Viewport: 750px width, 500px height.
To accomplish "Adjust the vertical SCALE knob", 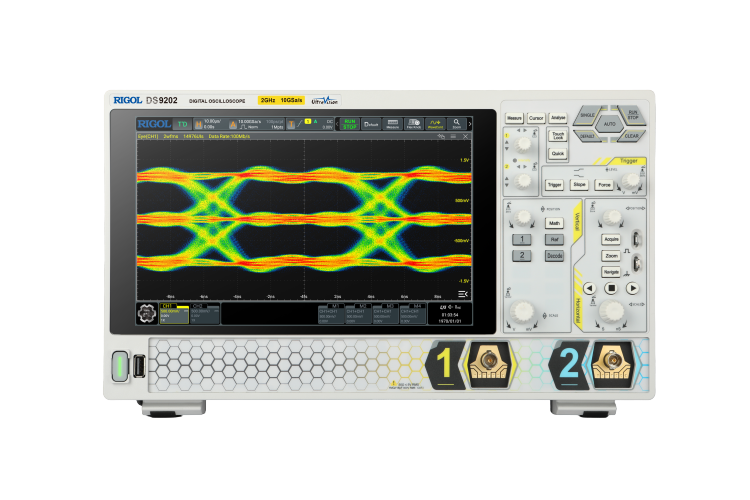I will (x=522, y=311).
